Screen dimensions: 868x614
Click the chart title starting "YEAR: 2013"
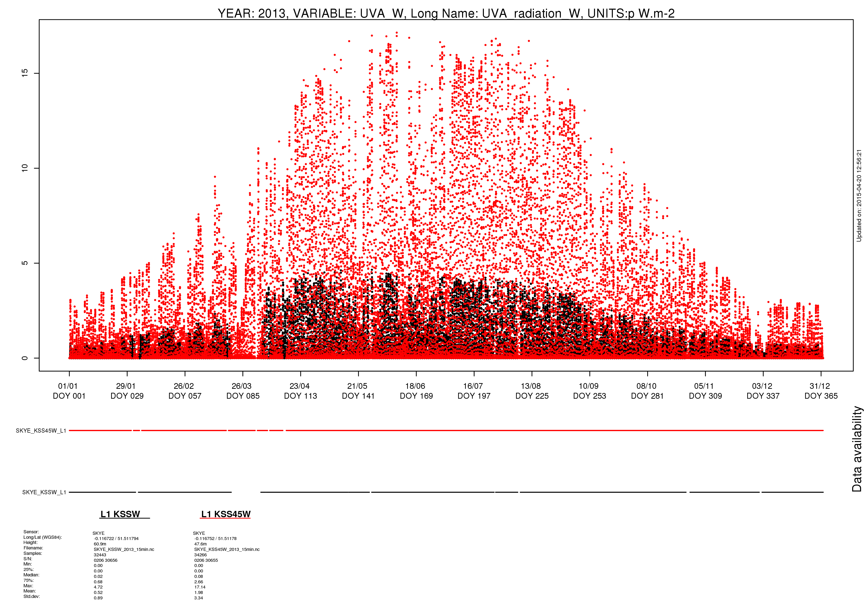tap(446, 13)
